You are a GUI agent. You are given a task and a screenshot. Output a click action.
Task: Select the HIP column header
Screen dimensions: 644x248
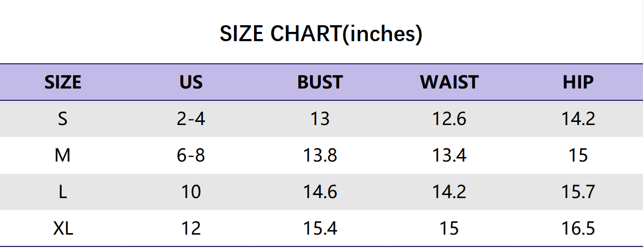click(x=578, y=82)
